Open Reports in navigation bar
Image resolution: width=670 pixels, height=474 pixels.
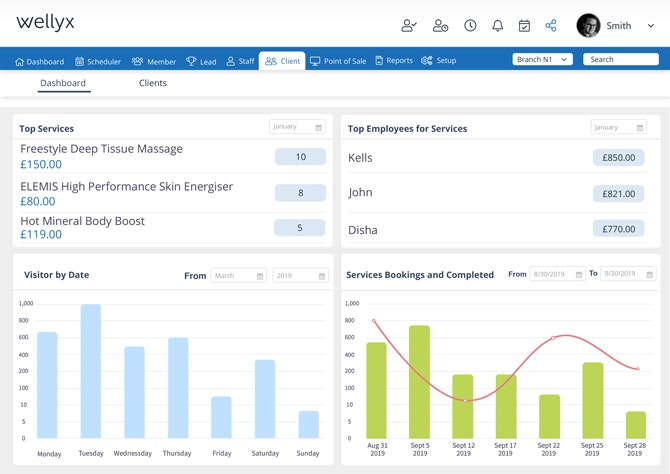point(394,61)
